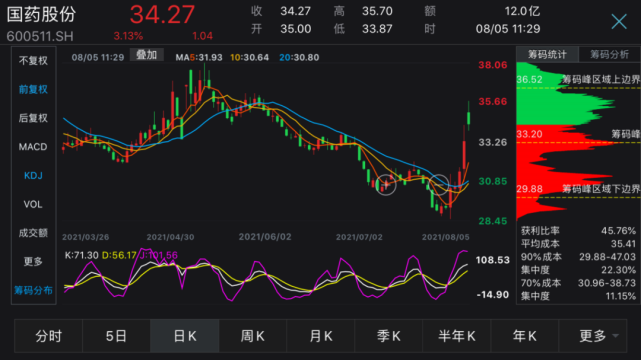Screen dimensions: 641x360
Task: Switch to 筹码统计 tab
Action: pyautogui.click(x=547, y=54)
